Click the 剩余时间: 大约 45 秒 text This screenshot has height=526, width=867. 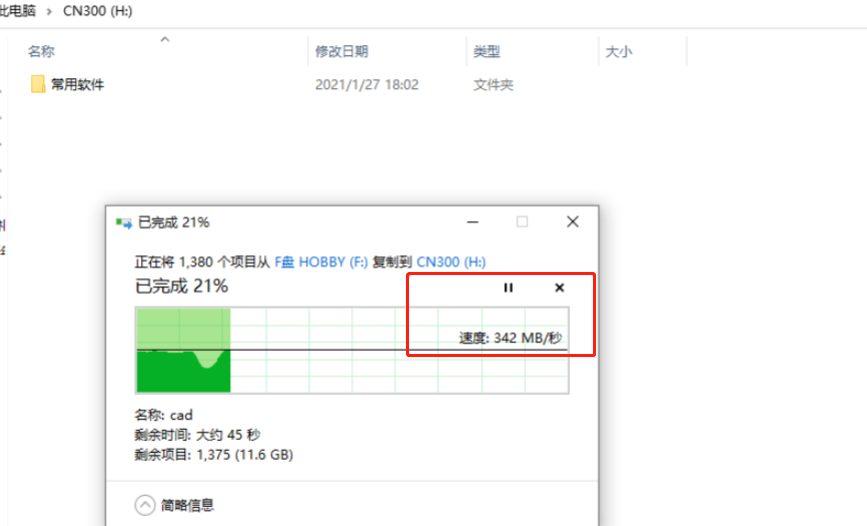pyautogui.click(x=197, y=435)
